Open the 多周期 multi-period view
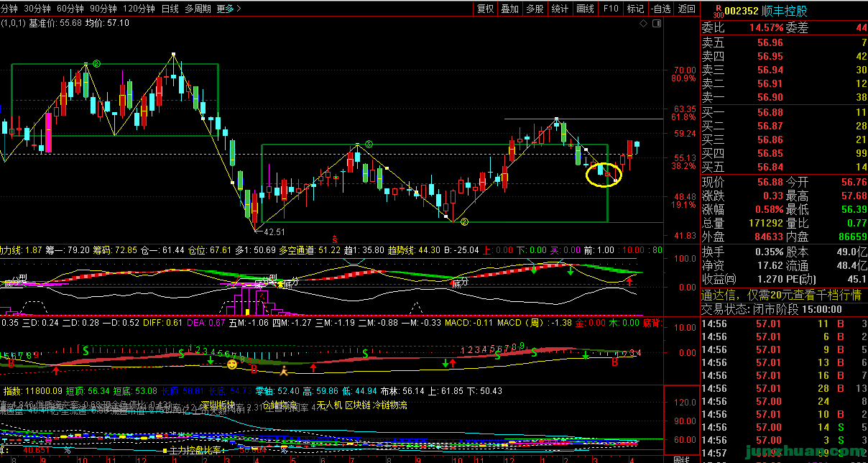This screenshot has height=463, width=868. click(198, 9)
